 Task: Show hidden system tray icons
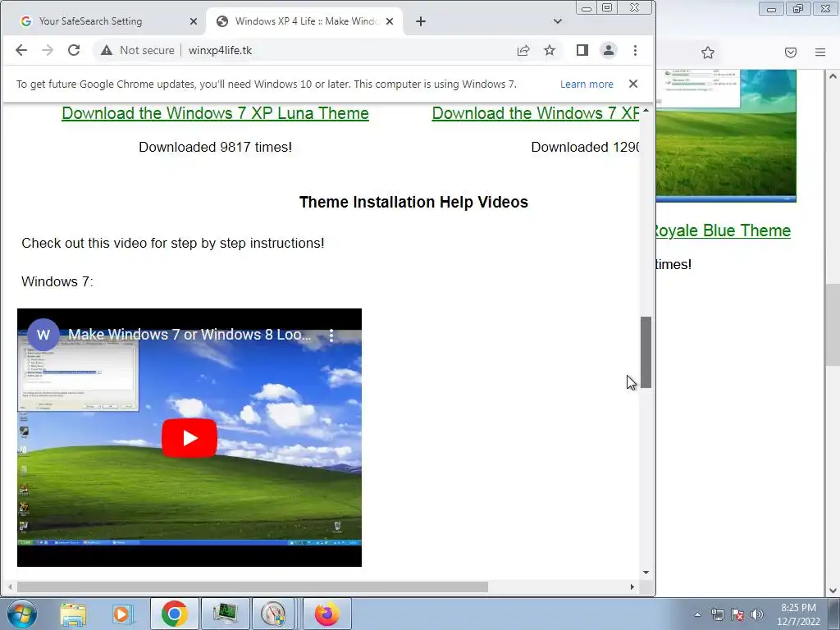[697, 614]
